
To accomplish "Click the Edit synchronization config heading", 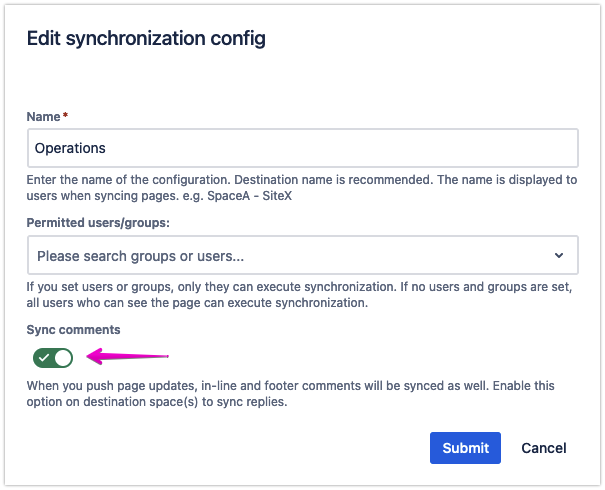I will pos(145,39).
